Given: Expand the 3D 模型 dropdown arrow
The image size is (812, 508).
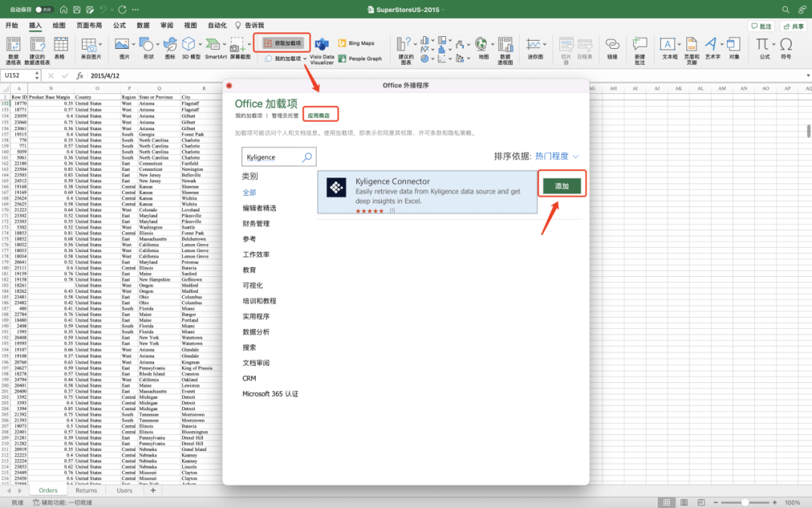Looking at the screenshot, I should 200,44.
